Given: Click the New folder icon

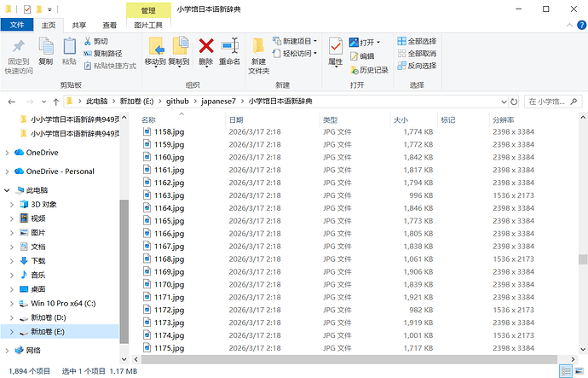Looking at the screenshot, I should [x=258, y=46].
